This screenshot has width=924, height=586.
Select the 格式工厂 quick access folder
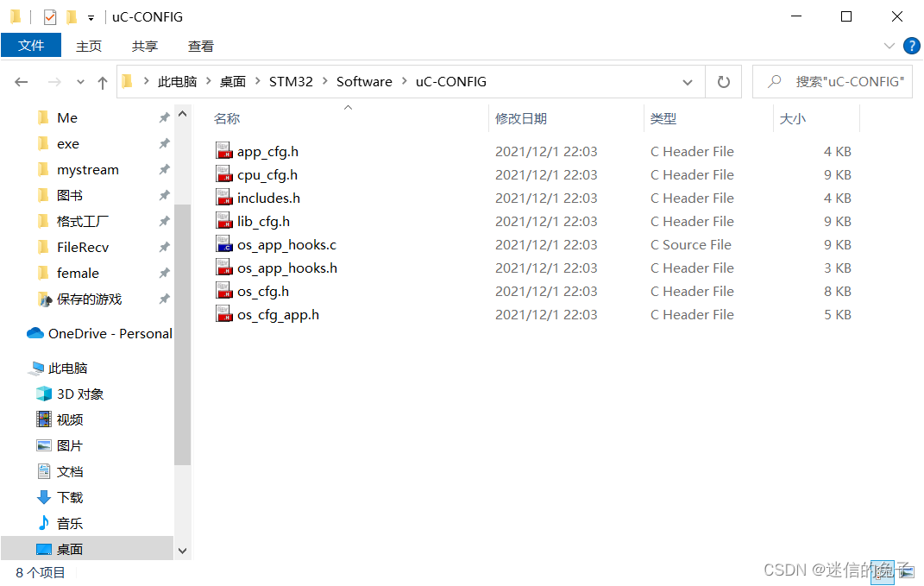coord(83,222)
